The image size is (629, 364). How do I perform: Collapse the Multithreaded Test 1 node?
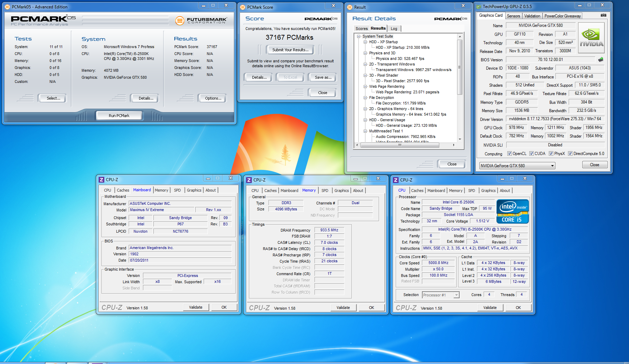[x=365, y=131]
